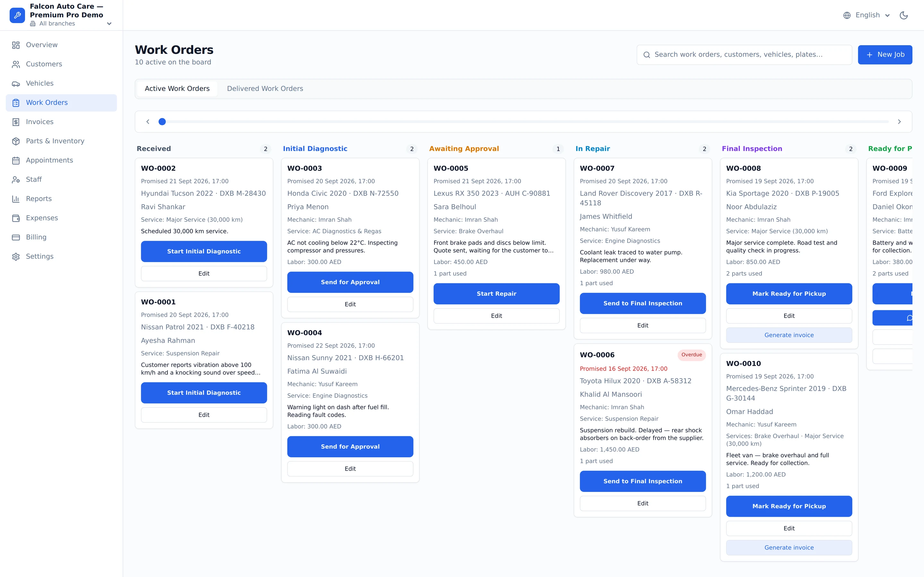Image resolution: width=924 pixels, height=577 pixels.
Task: Click the Vehicles car icon
Action: pyautogui.click(x=16, y=84)
